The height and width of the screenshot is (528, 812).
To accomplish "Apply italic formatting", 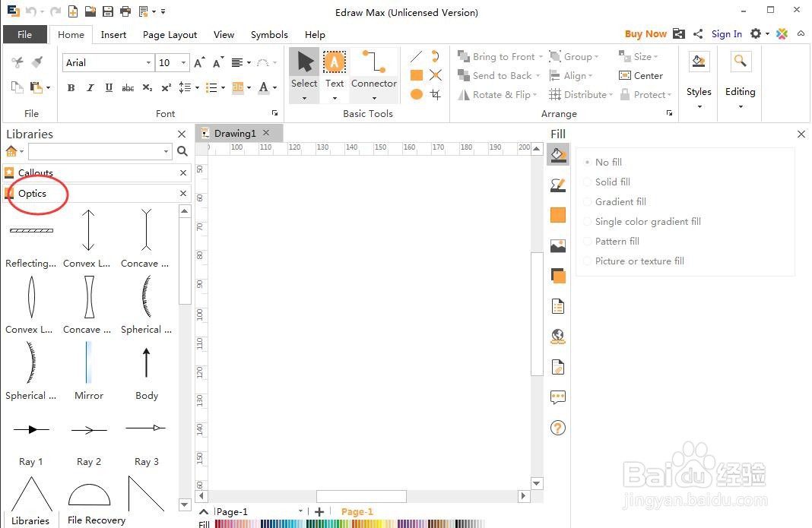I will click(90, 87).
